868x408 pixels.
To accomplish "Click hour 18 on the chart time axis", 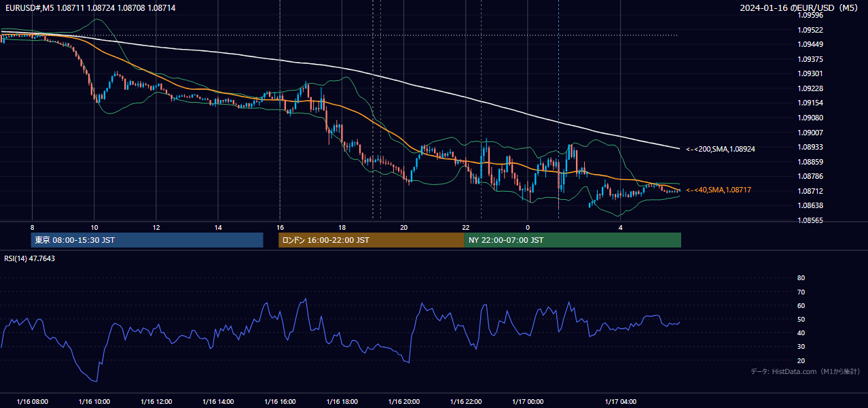I will pos(342,227).
